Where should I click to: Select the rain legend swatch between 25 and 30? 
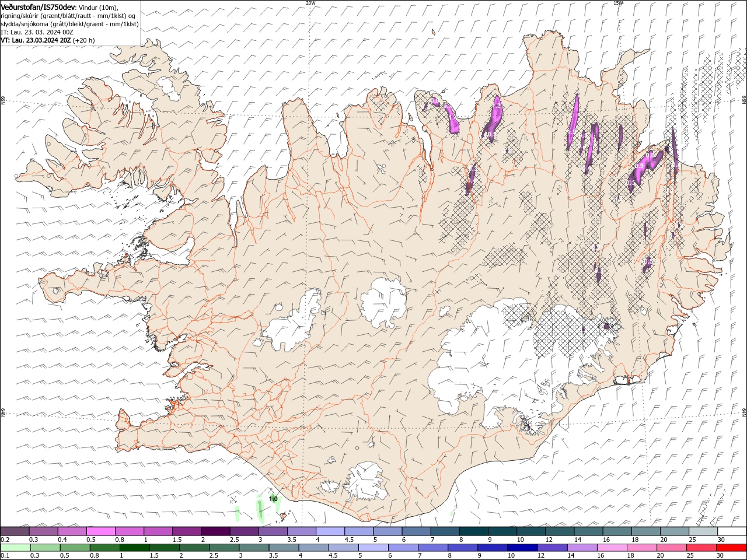tap(702, 548)
